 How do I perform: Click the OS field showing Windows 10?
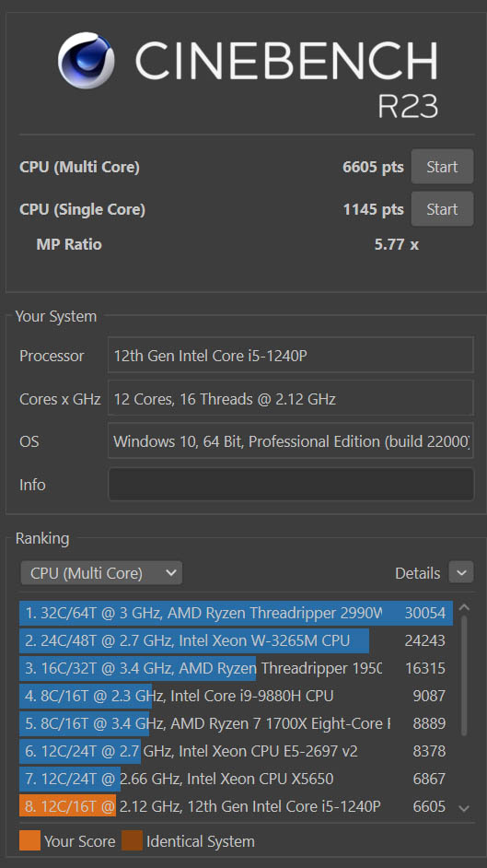coord(291,440)
